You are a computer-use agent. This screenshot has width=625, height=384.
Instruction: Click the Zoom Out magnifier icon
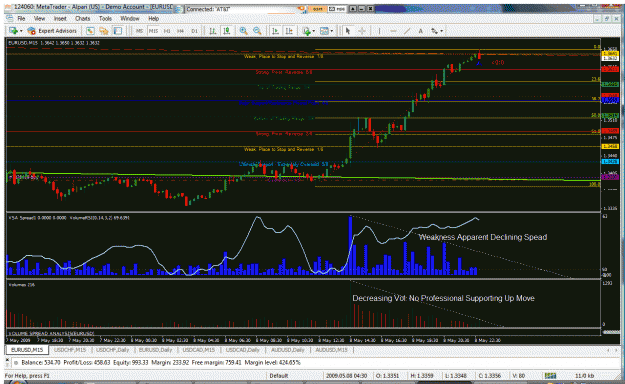point(257,31)
